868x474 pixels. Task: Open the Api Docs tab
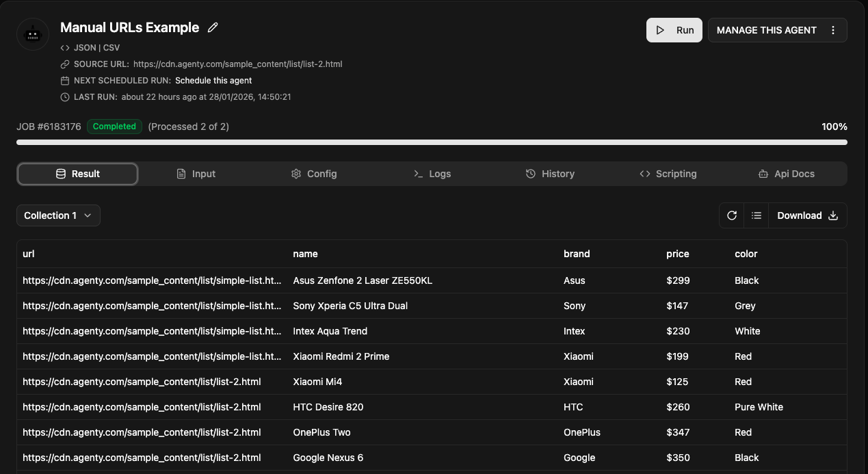[x=787, y=174]
